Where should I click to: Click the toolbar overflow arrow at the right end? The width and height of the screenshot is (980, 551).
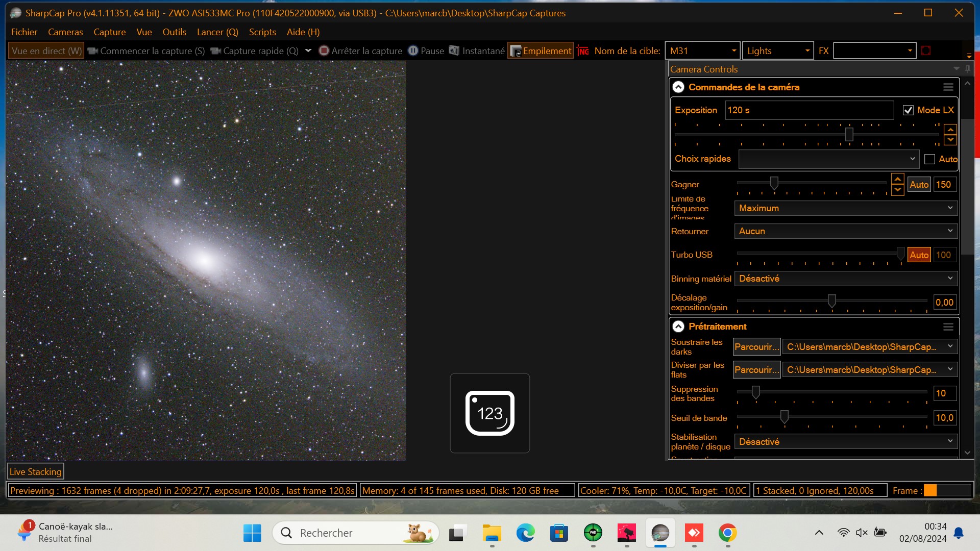tap(969, 56)
